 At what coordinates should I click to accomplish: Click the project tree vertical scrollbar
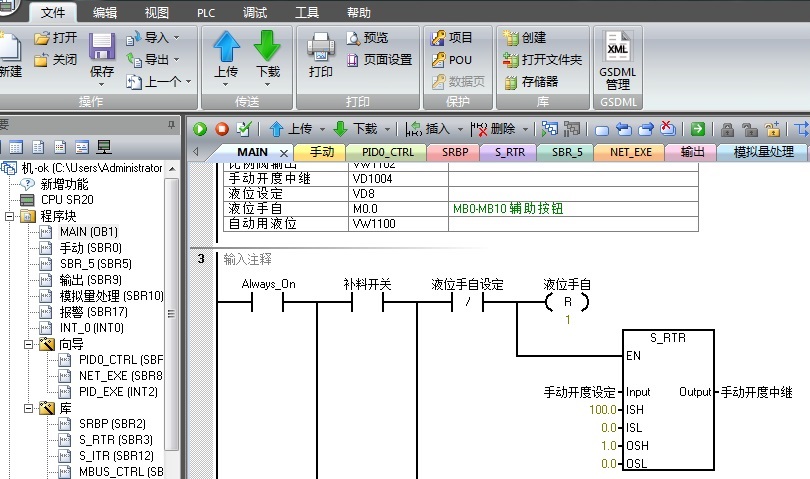(x=172, y=300)
